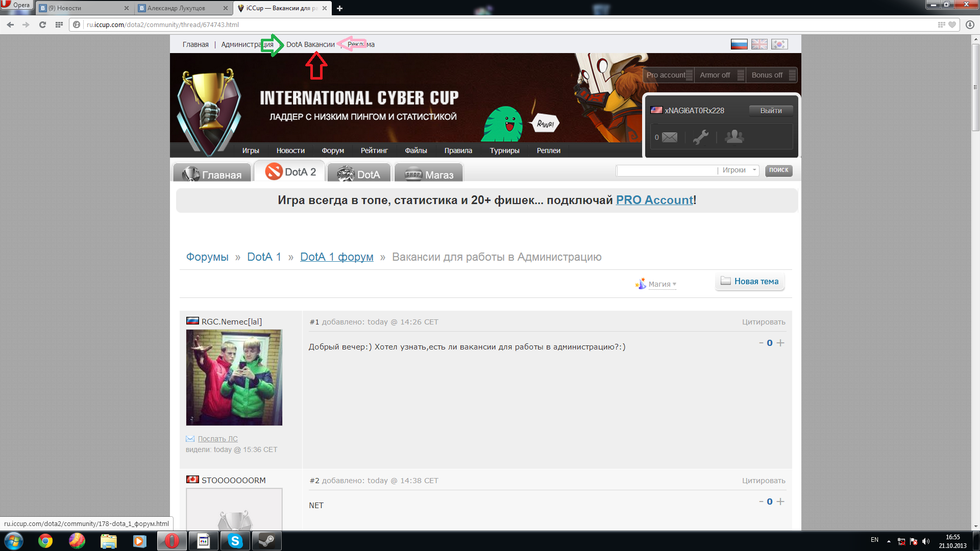Open Steam from the taskbar
This screenshot has height=551, width=980.
tap(266, 541)
